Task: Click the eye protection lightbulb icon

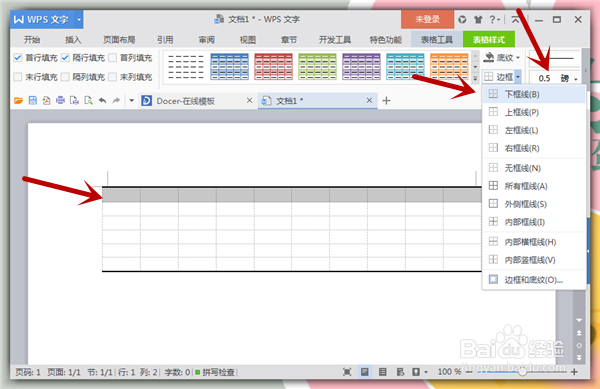Action: (x=416, y=372)
